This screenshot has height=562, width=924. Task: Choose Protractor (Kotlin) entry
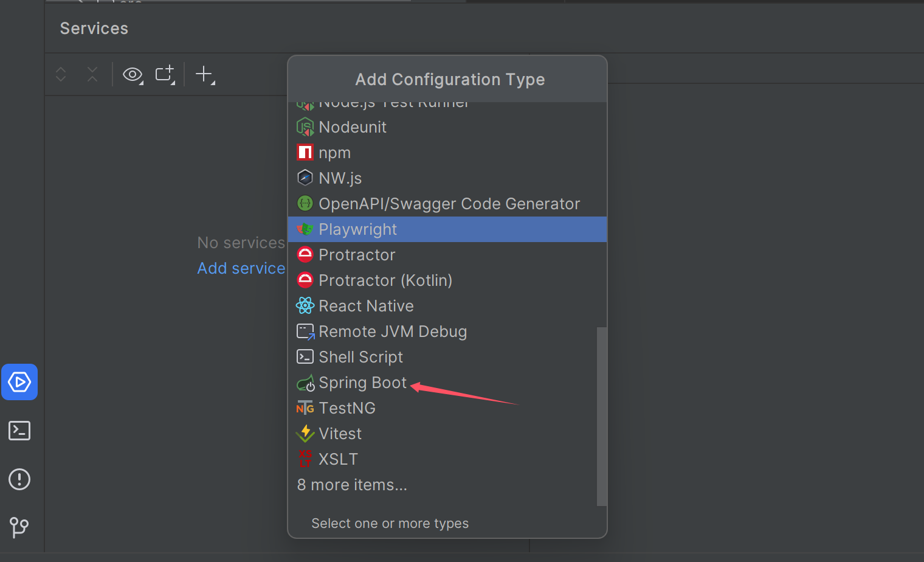pyautogui.click(x=447, y=280)
